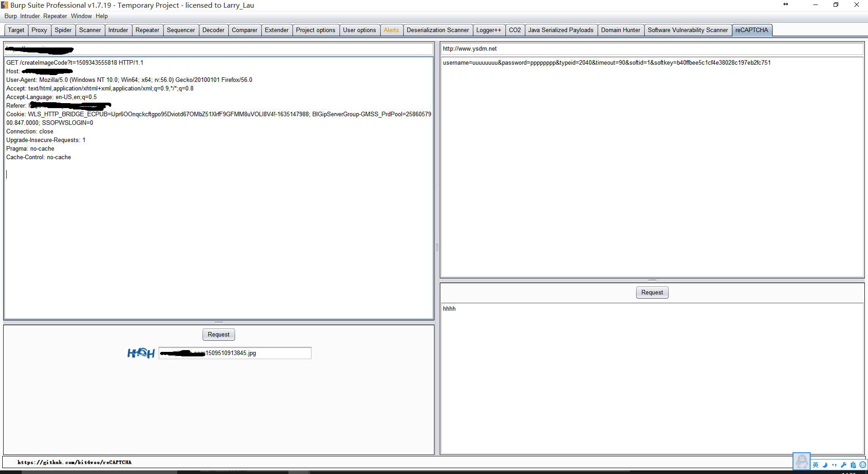The width and height of the screenshot is (868, 474).
Task: Open the Repeater menu in menu bar
Action: tap(55, 16)
